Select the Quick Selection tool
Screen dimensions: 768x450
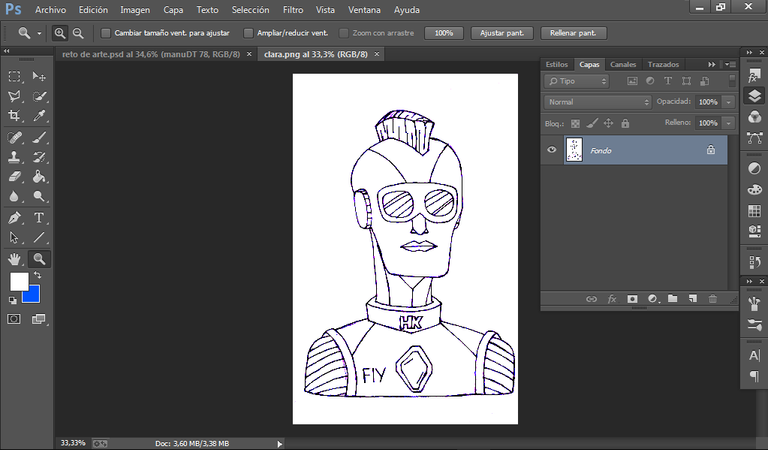point(39,96)
